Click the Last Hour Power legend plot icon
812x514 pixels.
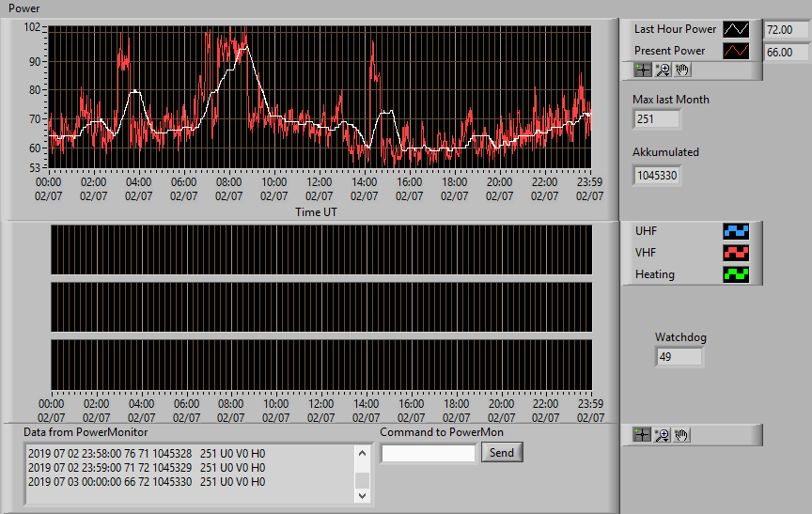pyautogui.click(x=736, y=29)
